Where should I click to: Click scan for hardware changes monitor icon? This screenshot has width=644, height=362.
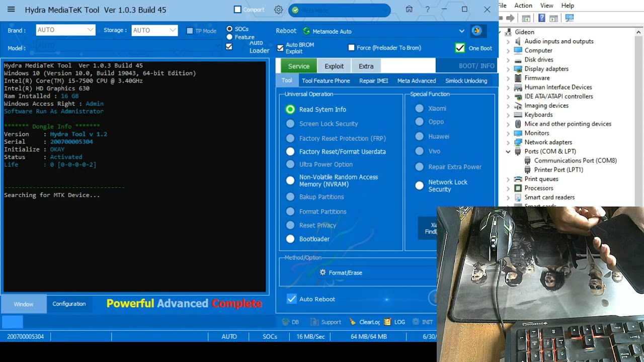click(x=570, y=18)
